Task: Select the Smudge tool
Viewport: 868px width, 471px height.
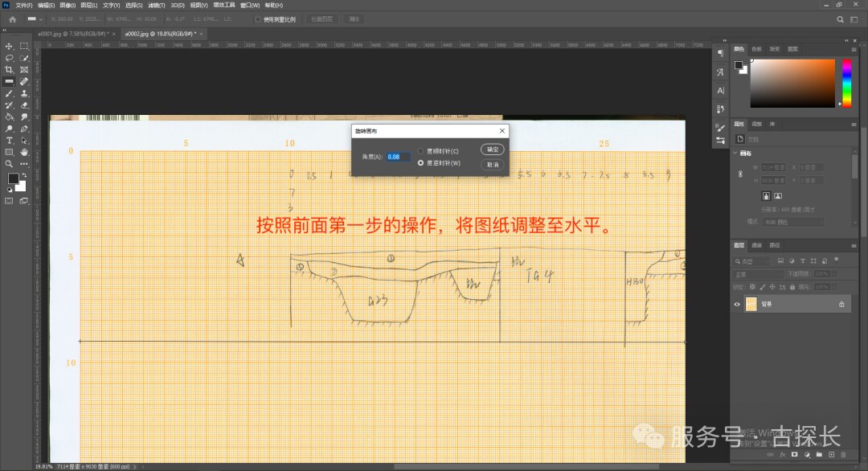Action: click(x=24, y=117)
